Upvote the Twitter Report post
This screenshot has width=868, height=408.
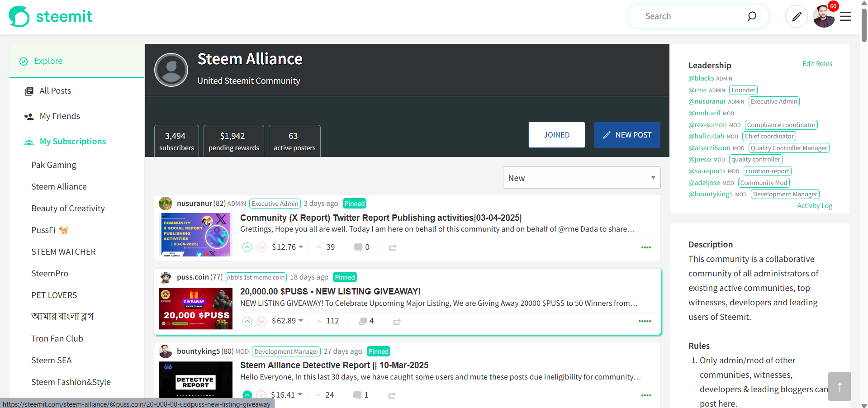247,247
